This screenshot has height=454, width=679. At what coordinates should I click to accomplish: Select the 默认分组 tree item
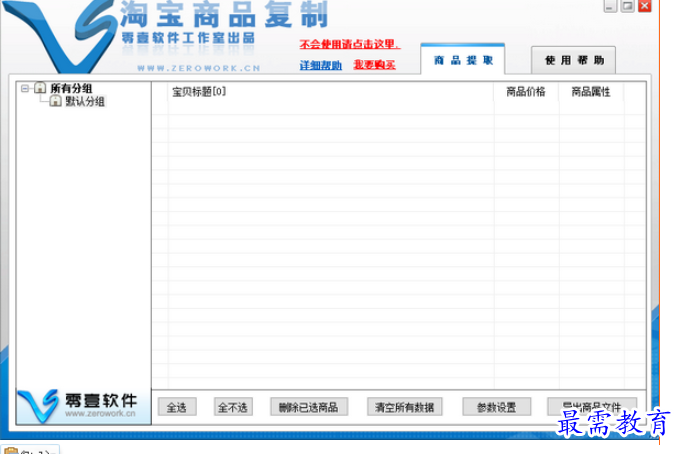85,101
